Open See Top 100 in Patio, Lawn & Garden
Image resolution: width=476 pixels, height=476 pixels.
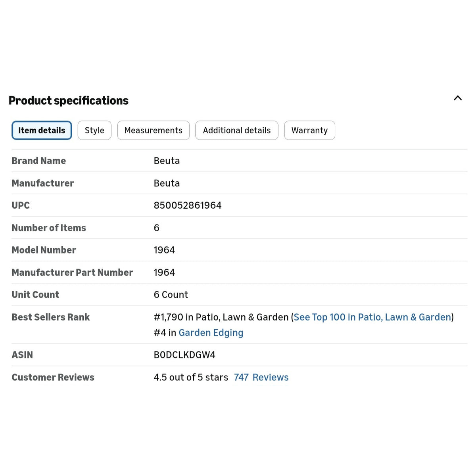(x=372, y=317)
